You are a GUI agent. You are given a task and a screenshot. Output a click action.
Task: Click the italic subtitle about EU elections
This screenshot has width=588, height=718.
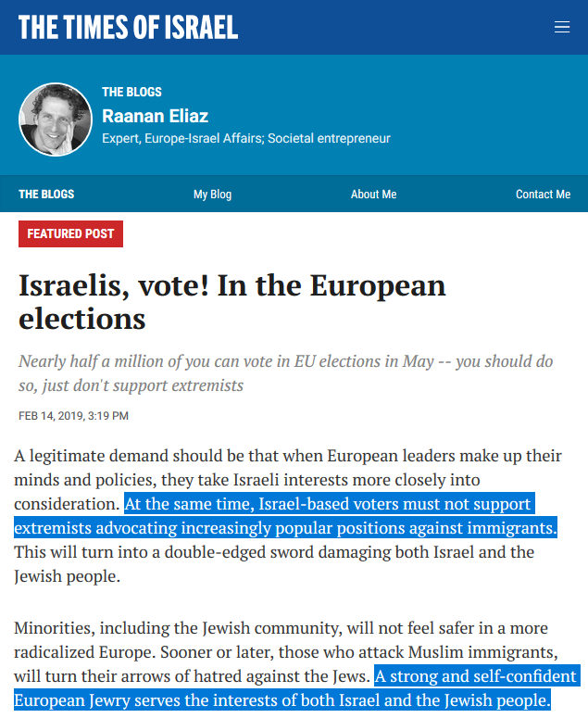pyautogui.click(x=285, y=373)
